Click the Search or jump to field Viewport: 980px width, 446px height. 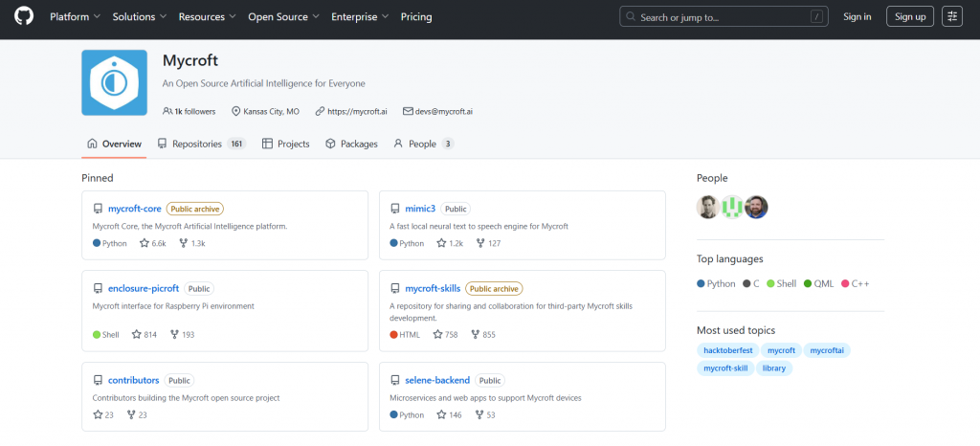click(724, 17)
